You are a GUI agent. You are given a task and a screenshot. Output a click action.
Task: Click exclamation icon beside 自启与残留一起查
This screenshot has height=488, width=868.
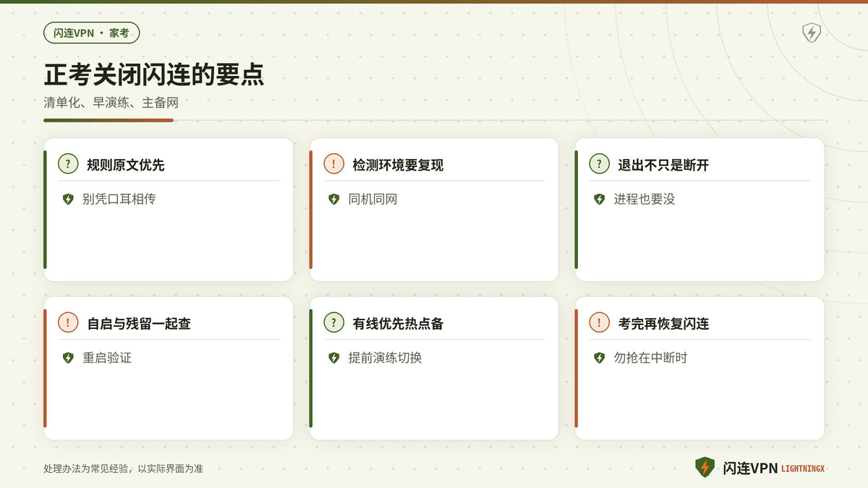(x=68, y=323)
